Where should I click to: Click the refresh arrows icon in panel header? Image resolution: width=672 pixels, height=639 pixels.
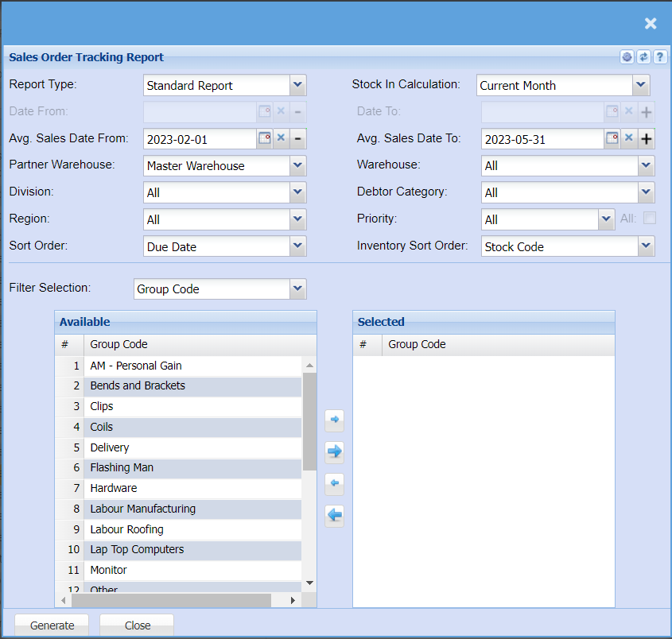coord(643,57)
